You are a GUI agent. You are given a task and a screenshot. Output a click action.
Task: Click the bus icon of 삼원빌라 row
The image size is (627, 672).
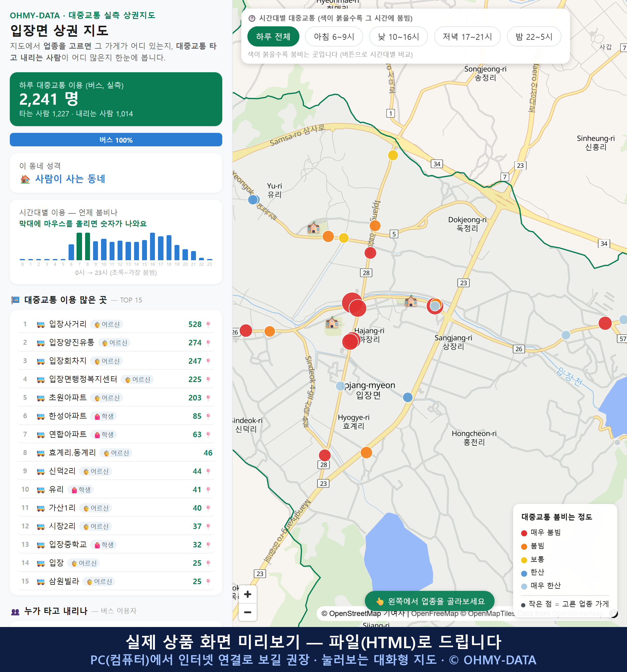tap(40, 581)
